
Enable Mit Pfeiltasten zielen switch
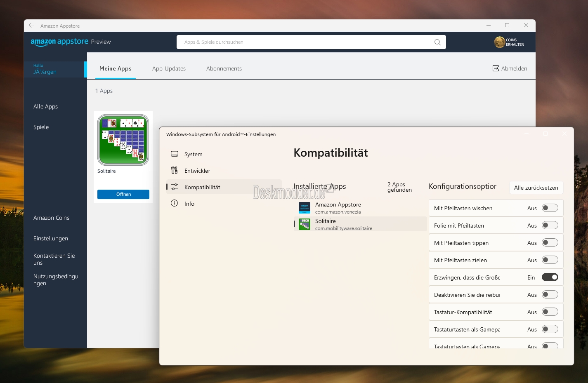click(550, 260)
